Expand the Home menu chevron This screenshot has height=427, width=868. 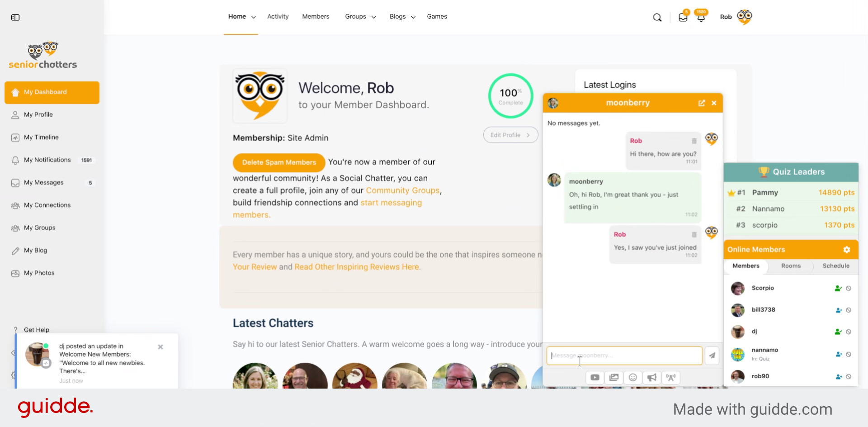pyautogui.click(x=254, y=17)
